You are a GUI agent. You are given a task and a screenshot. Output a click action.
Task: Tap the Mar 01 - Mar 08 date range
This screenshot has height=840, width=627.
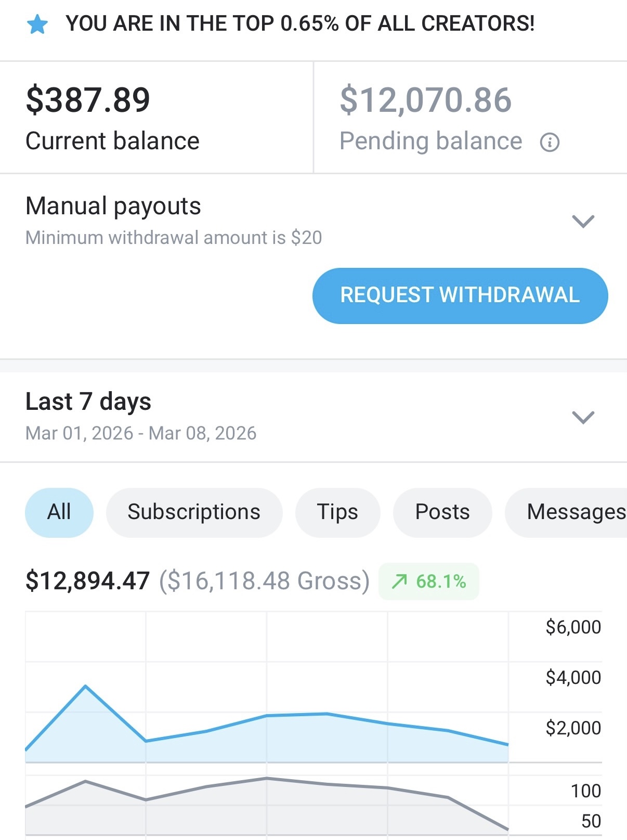click(x=141, y=433)
